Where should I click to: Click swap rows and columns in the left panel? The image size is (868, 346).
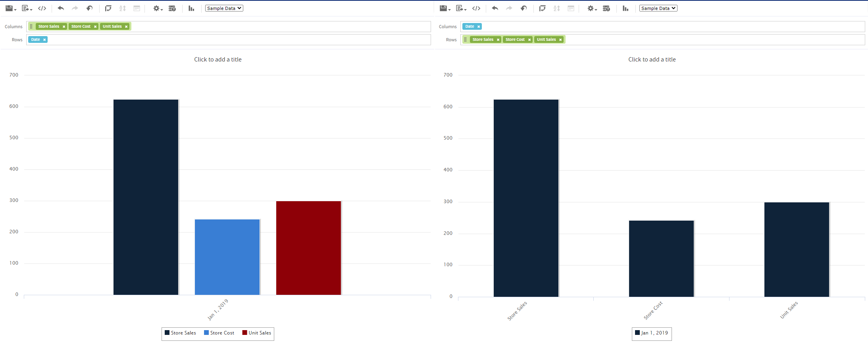[x=108, y=8]
